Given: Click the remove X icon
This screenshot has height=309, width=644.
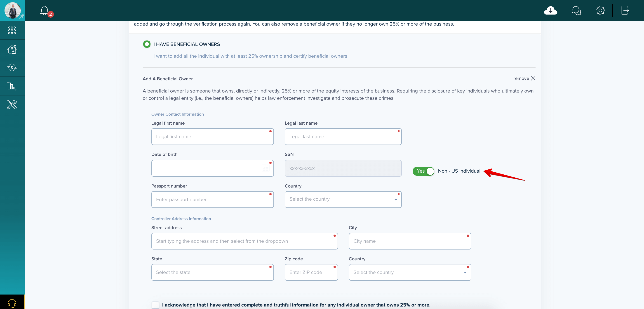Looking at the screenshot, I should coord(533,78).
